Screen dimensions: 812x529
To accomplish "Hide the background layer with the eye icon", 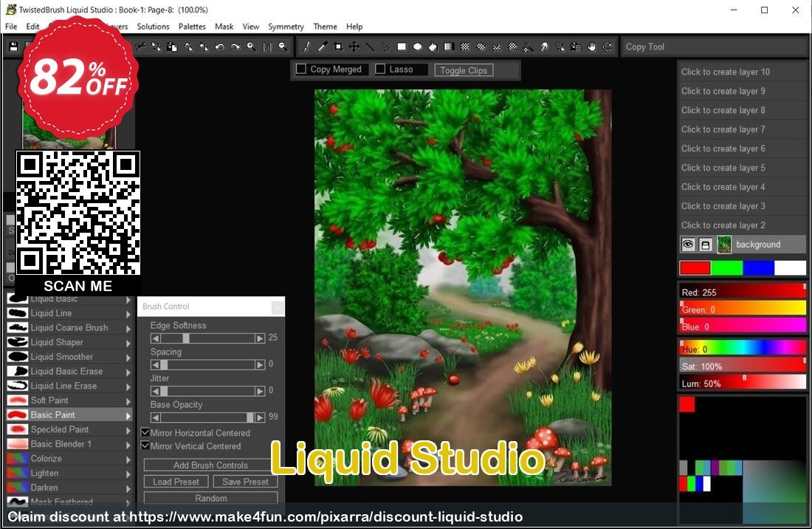I will coord(688,244).
